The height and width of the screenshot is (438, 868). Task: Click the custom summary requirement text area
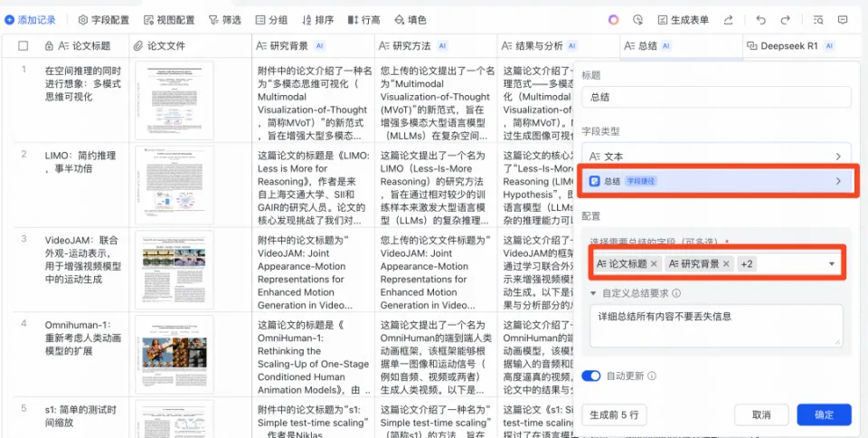click(716, 326)
